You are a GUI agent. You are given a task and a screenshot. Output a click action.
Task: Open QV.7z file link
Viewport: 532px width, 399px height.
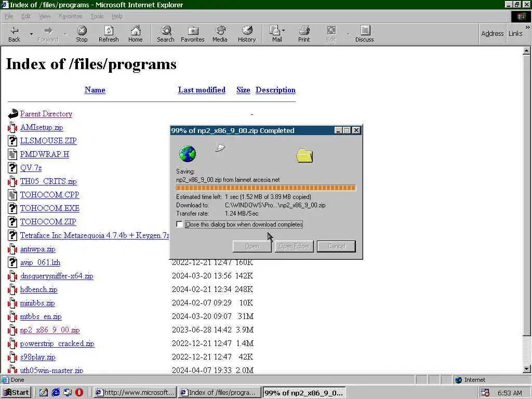(x=31, y=168)
